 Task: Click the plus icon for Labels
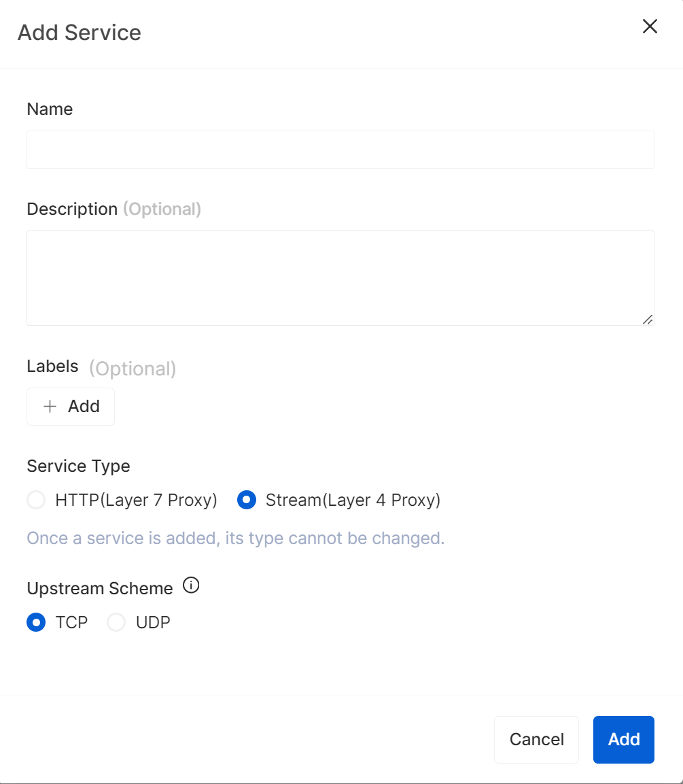(50, 407)
